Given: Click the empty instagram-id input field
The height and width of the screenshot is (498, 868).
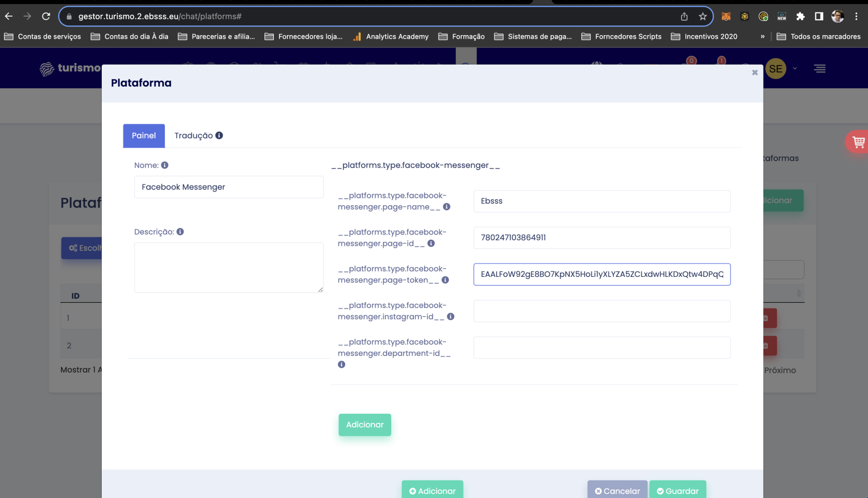Looking at the screenshot, I should pos(602,311).
